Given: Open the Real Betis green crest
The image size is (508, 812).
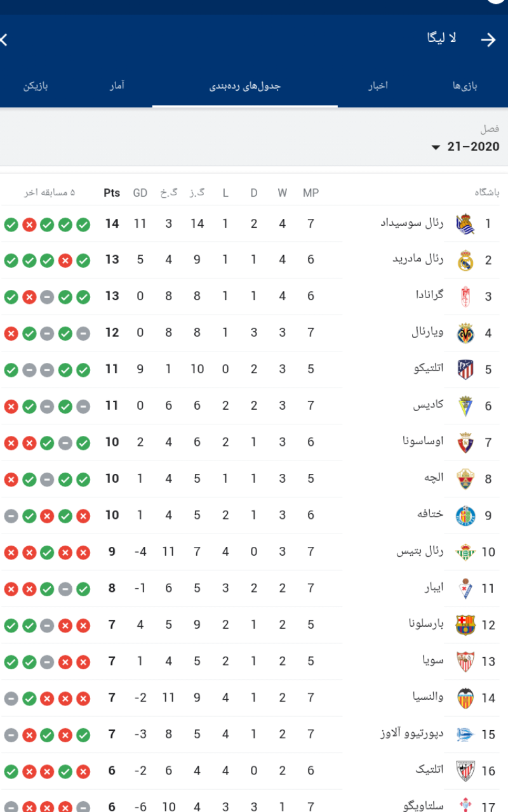Looking at the screenshot, I should (465, 552).
